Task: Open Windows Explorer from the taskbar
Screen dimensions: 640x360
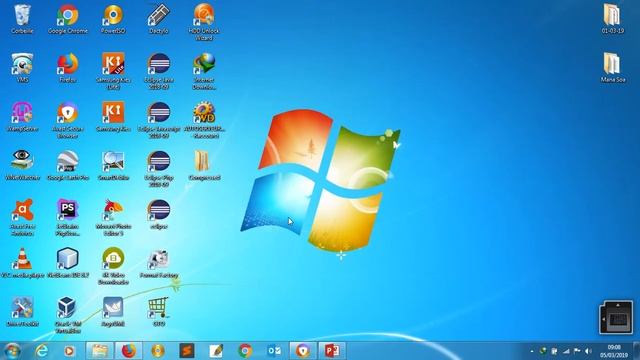Action: pos(99,351)
